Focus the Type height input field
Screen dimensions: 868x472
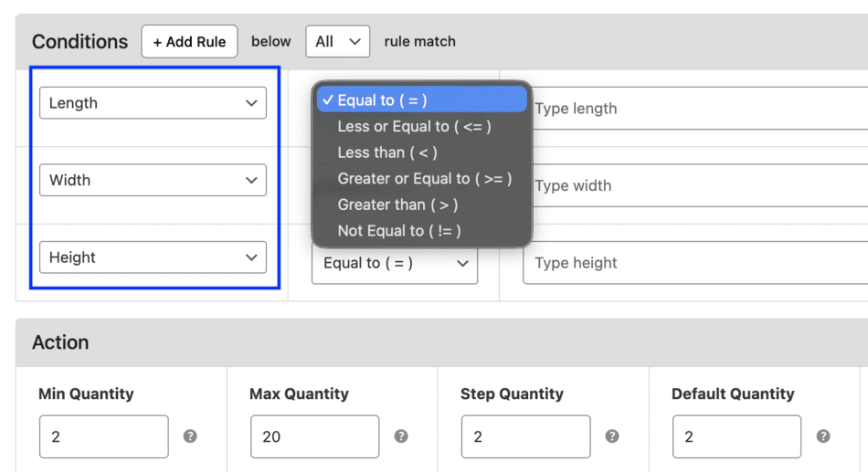(x=695, y=263)
